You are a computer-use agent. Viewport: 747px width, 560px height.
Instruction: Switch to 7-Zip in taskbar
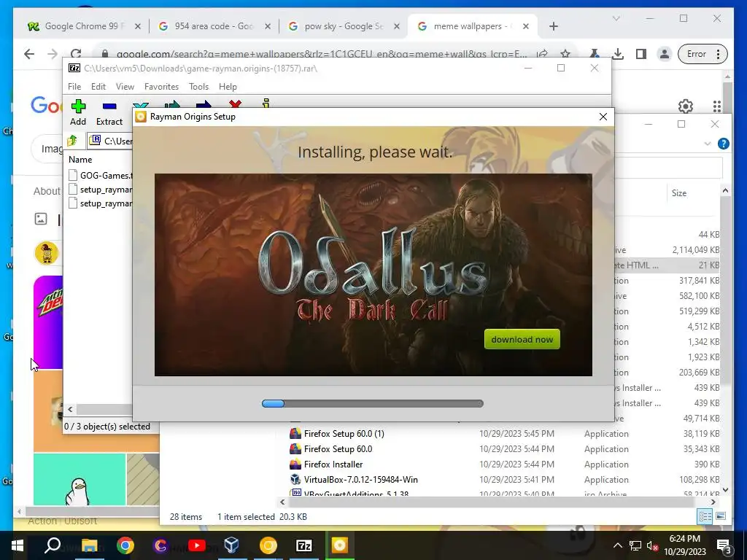303,545
